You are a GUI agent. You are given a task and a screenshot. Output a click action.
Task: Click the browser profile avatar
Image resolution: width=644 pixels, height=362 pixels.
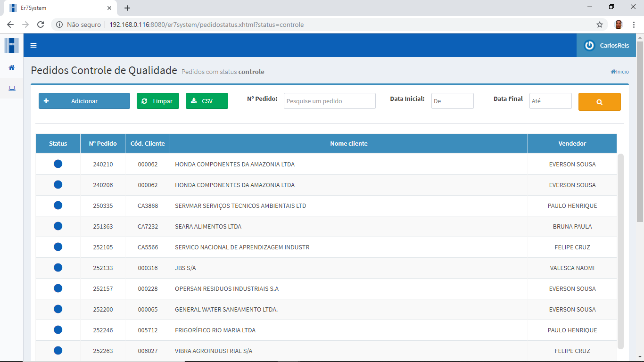(x=619, y=25)
